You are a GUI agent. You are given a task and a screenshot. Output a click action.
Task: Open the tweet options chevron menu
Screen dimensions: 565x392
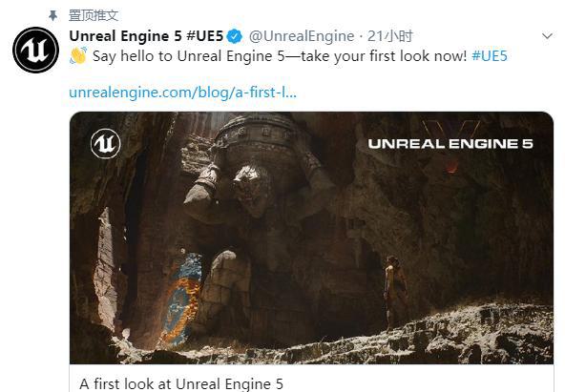(x=547, y=36)
